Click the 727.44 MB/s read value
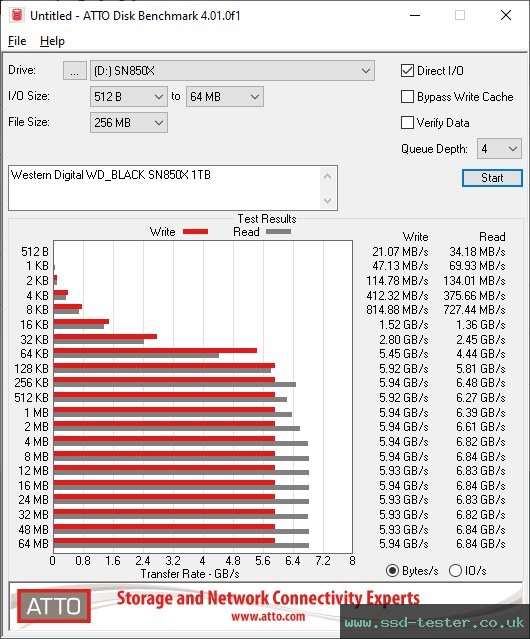This screenshot has height=639, width=530. coord(475,310)
